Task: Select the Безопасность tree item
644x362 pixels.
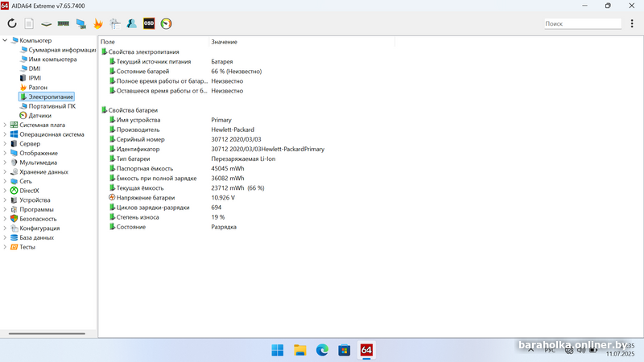Action: click(34, 219)
